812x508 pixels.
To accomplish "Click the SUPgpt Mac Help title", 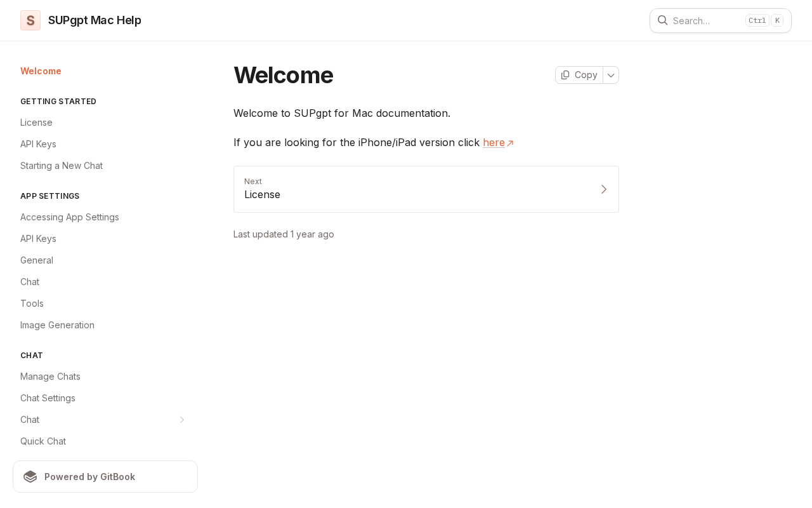I will (x=95, y=20).
